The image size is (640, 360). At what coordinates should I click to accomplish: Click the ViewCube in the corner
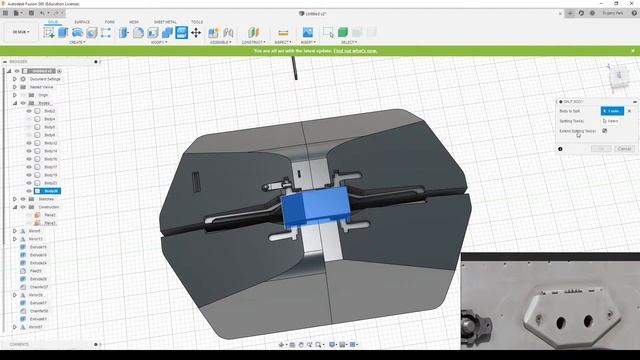click(619, 76)
